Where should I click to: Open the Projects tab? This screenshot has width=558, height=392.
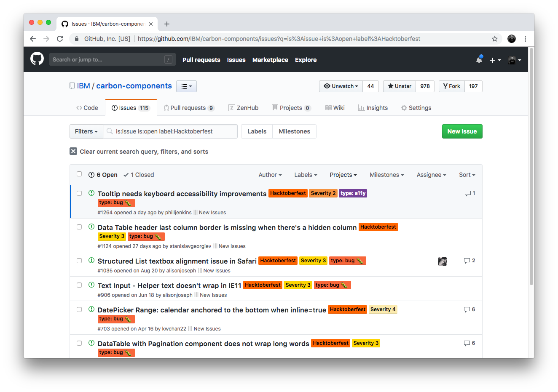click(291, 108)
